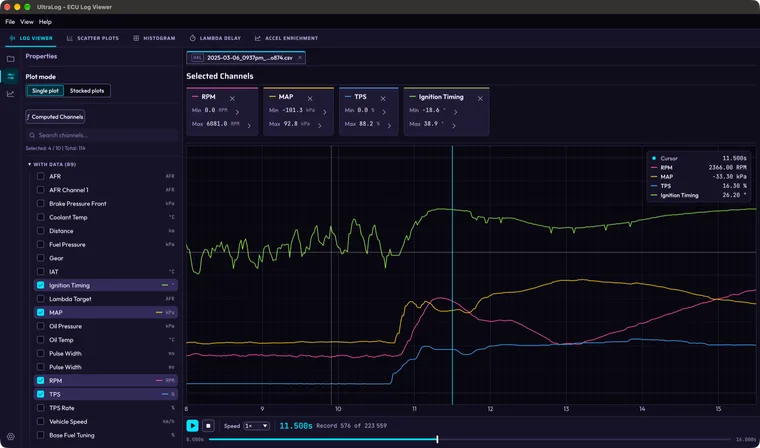Open the properties sliders sidebar icon
The height and width of the screenshot is (448, 760).
tap(10, 76)
